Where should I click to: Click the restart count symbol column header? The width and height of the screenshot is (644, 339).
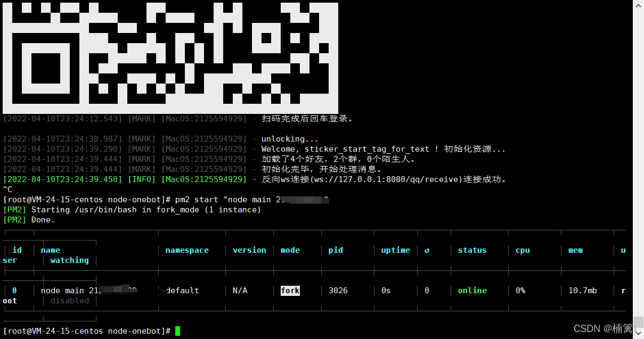427,250
